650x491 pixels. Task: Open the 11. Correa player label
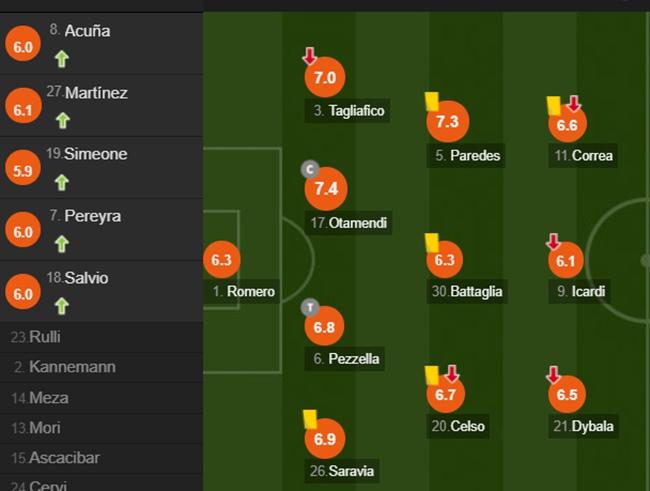pos(583,156)
